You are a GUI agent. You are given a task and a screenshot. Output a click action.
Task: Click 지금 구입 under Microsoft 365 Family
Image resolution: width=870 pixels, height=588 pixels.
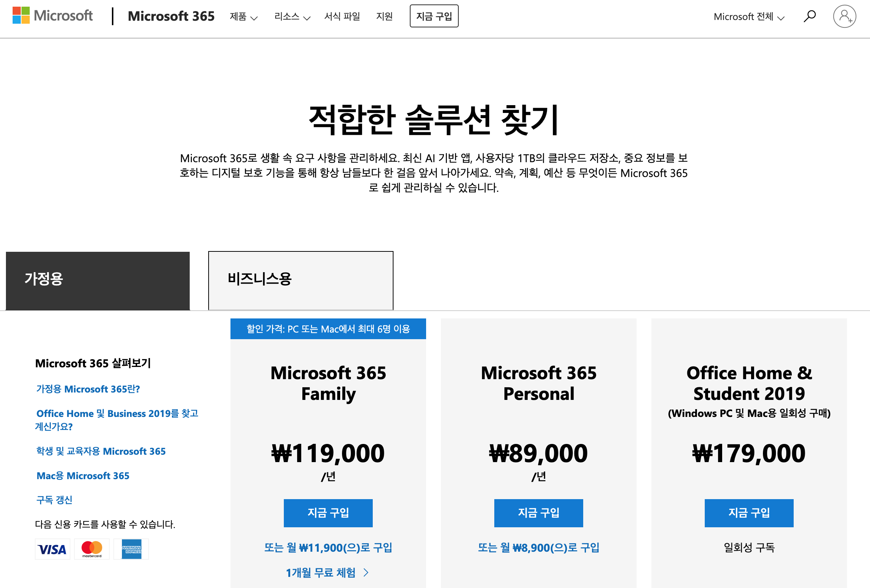click(328, 513)
